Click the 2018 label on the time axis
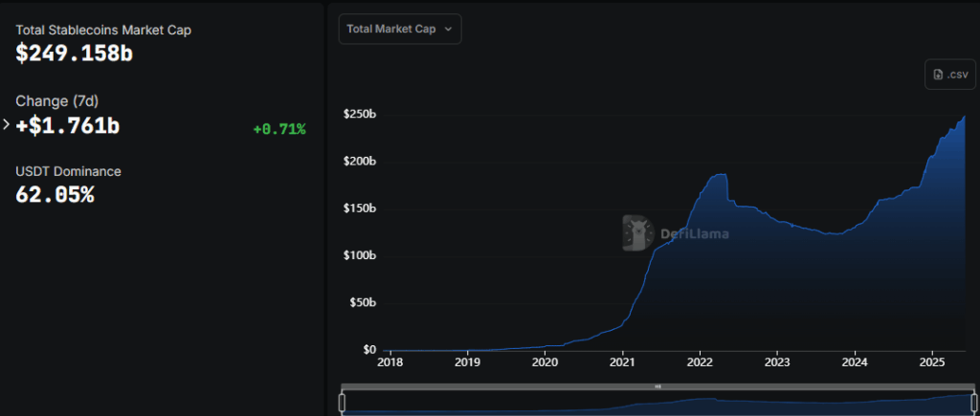This screenshot has width=980, height=416. pos(389,362)
